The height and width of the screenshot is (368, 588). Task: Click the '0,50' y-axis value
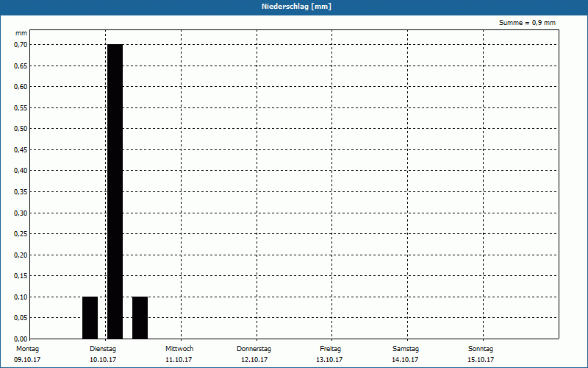(21, 129)
